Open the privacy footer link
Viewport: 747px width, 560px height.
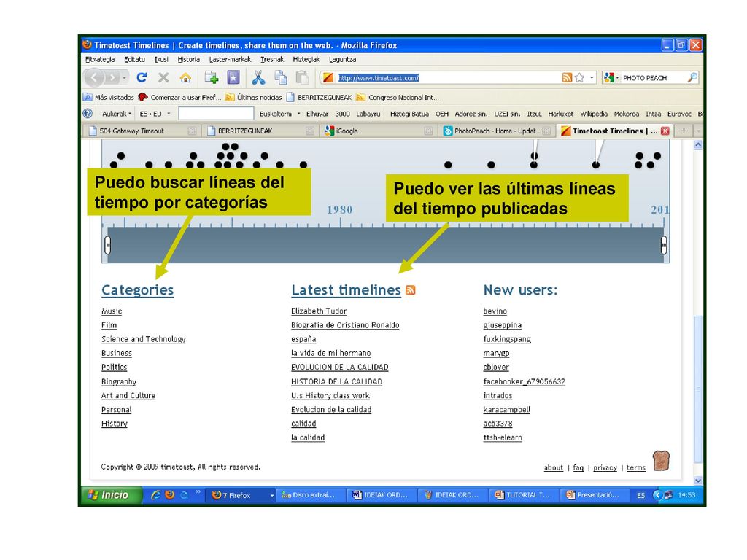(x=605, y=467)
